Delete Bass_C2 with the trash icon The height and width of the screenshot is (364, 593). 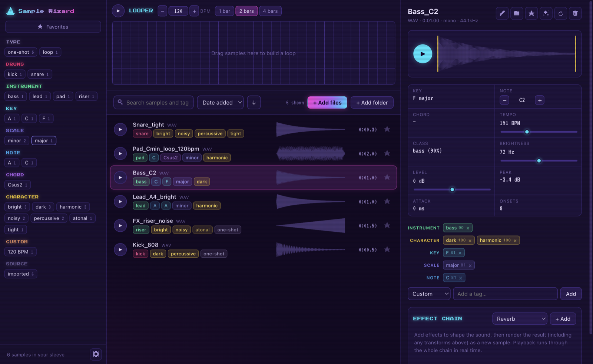[575, 13]
